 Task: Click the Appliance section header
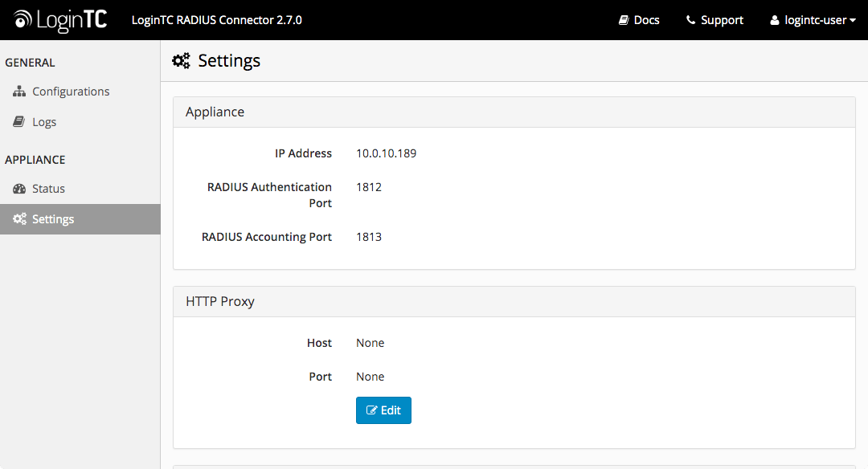coord(215,112)
